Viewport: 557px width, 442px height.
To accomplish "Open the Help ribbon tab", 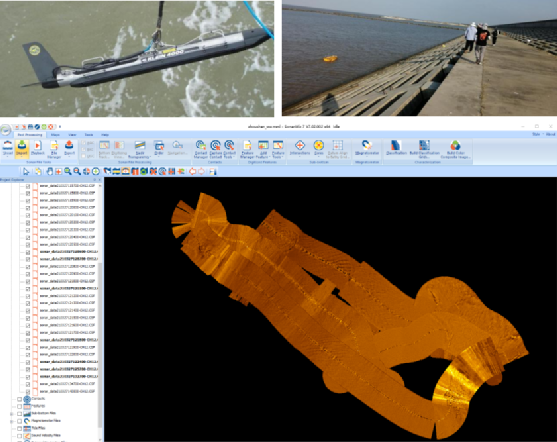I will pos(105,135).
